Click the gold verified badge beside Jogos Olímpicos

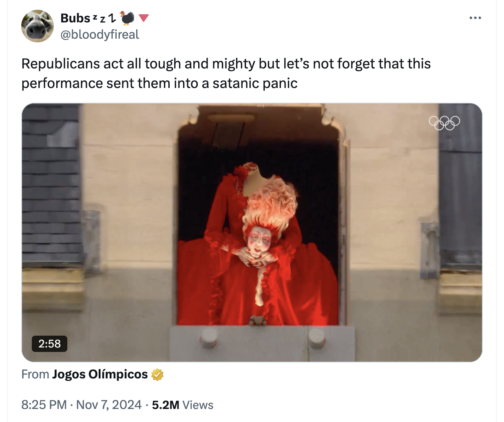[x=157, y=374]
